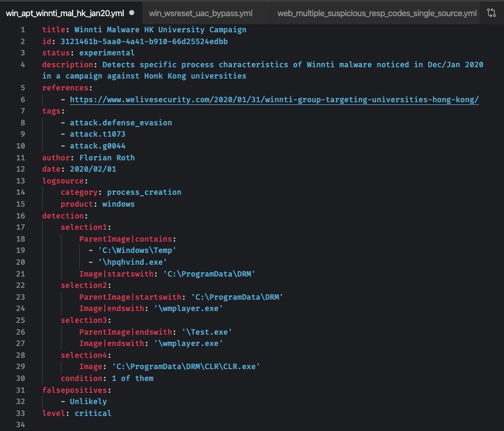Click the tag 'attack.defense_evasion'
This screenshot has height=431, width=504.
pos(121,123)
